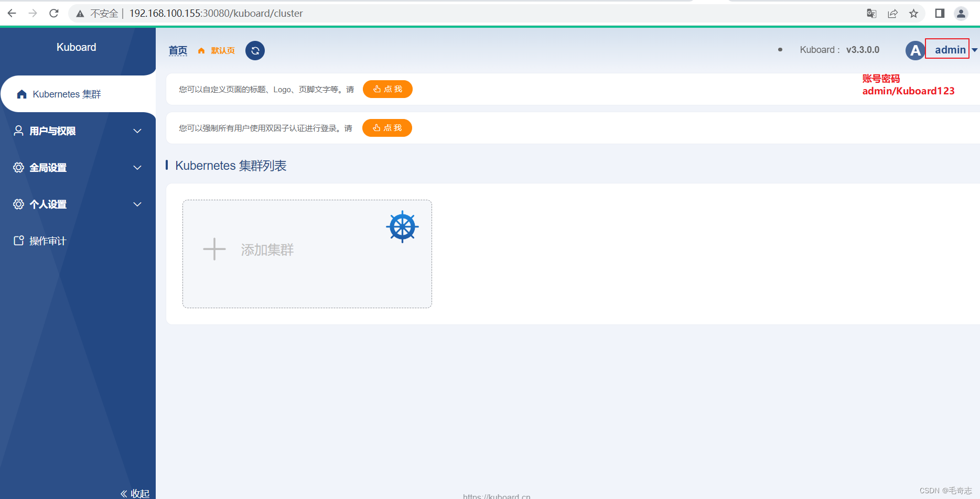Click 点我 button for page customization

pyautogui.click(x=387, y=89)
